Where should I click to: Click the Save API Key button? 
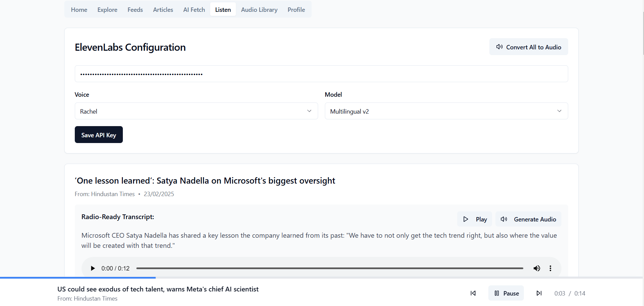[x=99, y=135]
